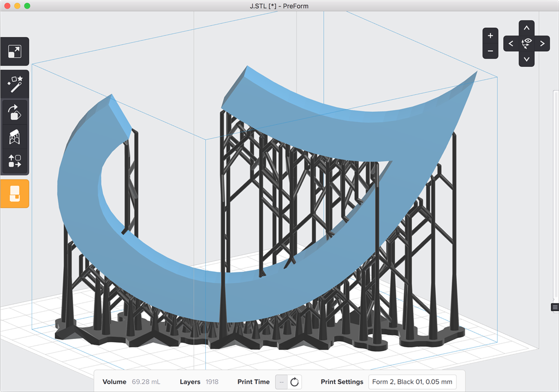Rotate the view right with the right arrow
559x392 pixels.
tap(542, 44)
